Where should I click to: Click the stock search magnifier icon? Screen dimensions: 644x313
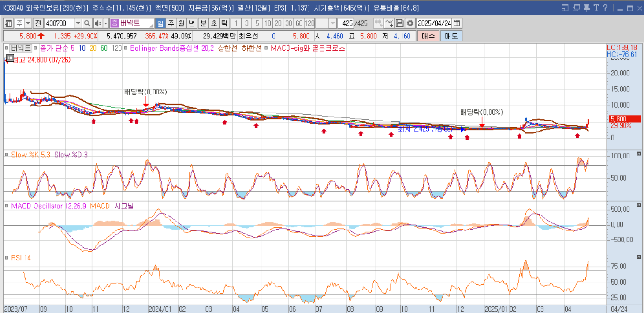click(x=87, y=23)
